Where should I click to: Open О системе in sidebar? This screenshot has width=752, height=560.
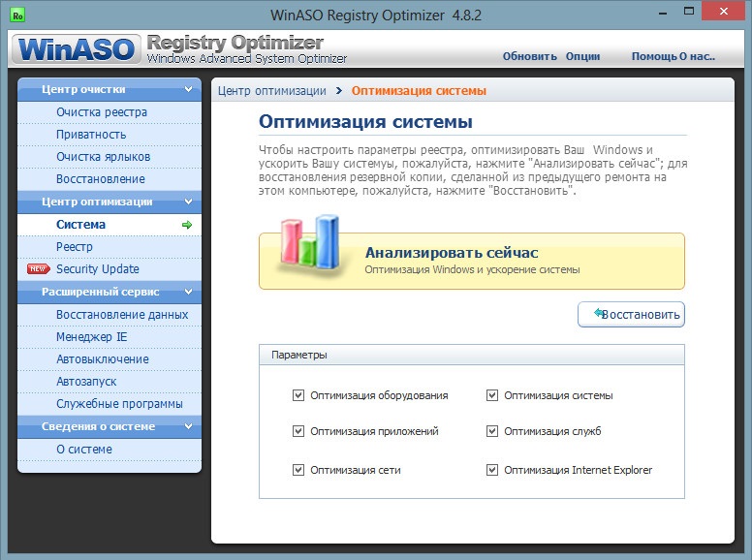click(x=110, y=450)
